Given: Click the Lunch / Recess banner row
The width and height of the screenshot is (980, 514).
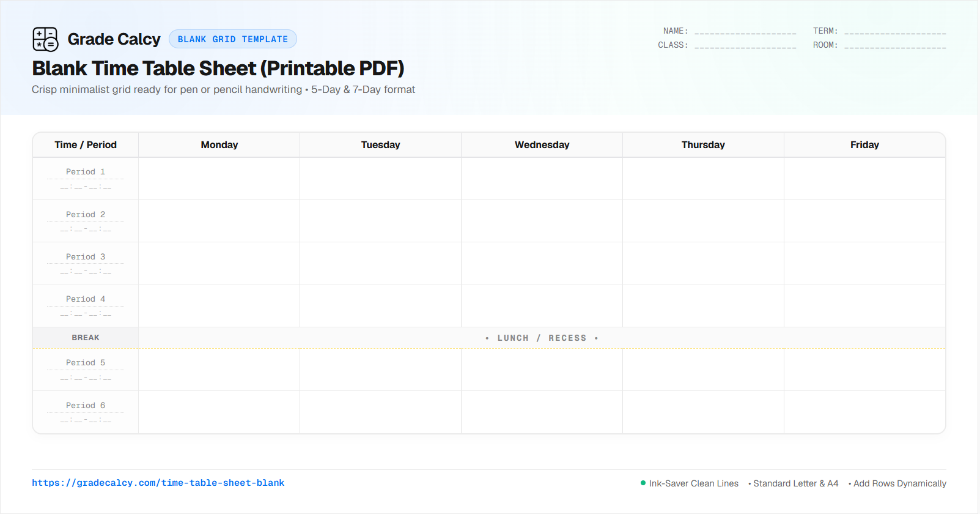Looking at the screenshot, I should (542, 338).
